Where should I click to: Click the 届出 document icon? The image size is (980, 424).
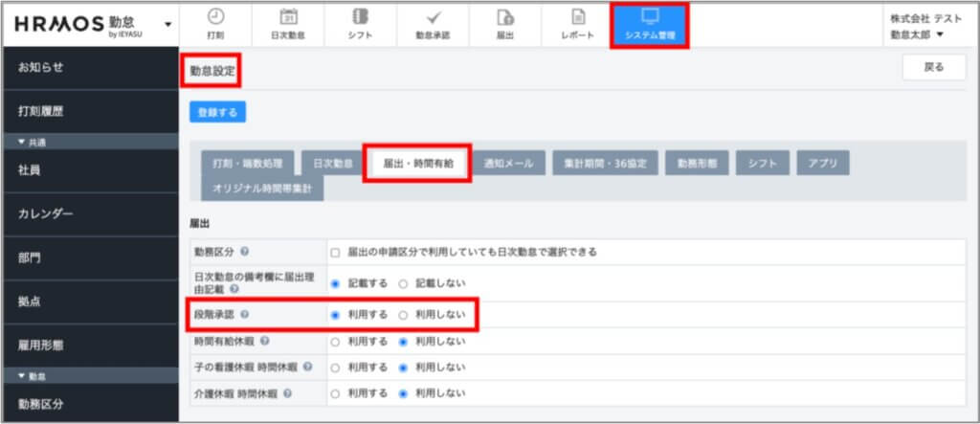coord(505,17)
